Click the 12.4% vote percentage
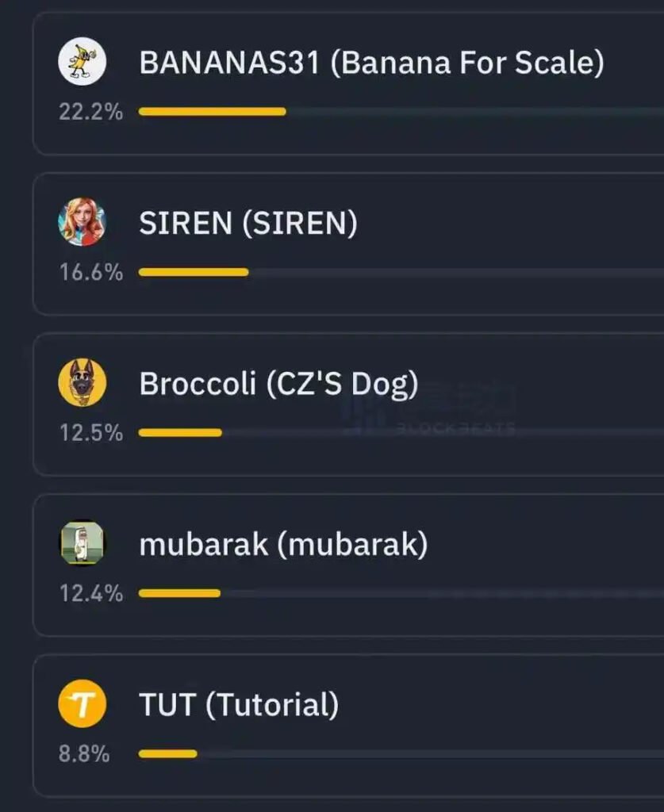Screen dimensions: 664x812 (90, 593)
